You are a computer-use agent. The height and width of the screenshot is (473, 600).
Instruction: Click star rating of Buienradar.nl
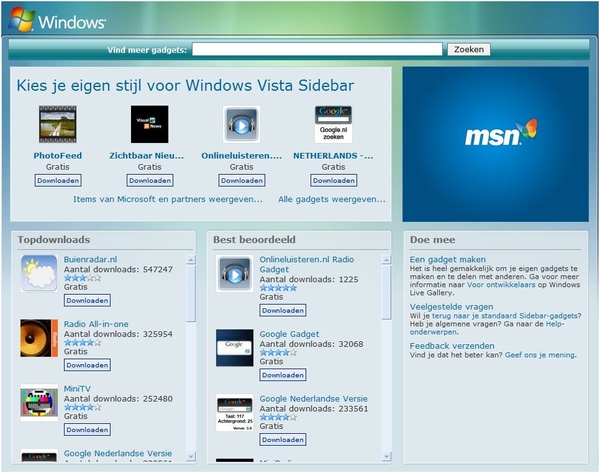(83, 278)
